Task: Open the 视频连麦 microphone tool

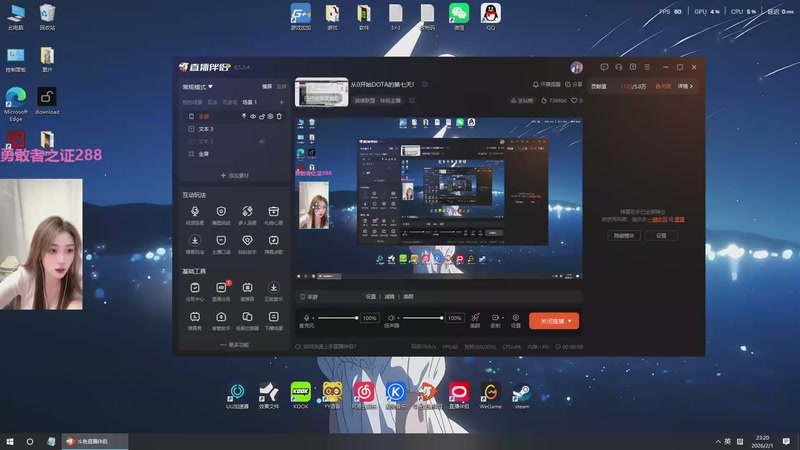Action: (x=195, y=212)
